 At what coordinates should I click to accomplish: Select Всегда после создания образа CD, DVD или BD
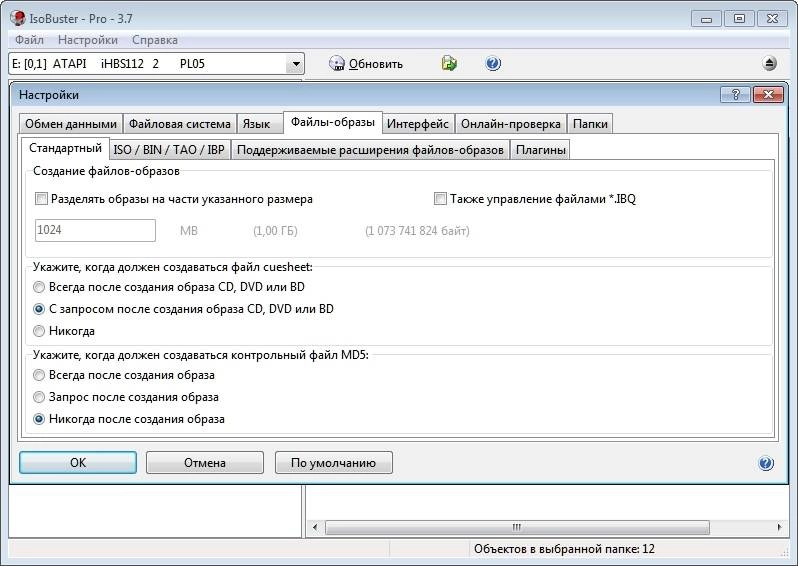(x=39, y=287)
